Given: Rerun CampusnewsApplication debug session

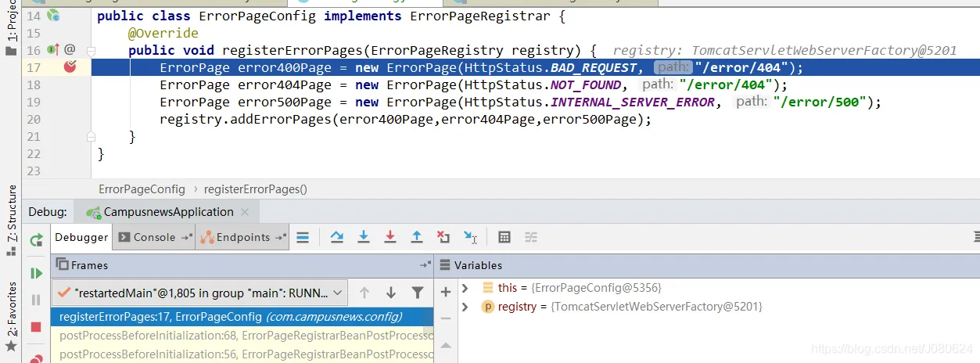Looking at the screenshot, I should tap(36, 240).
